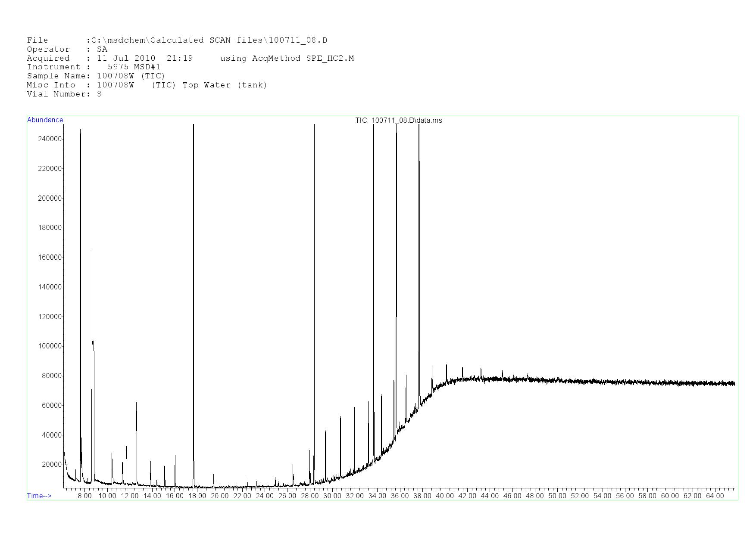Click the 100000 abundance tick label

point(50,346)
